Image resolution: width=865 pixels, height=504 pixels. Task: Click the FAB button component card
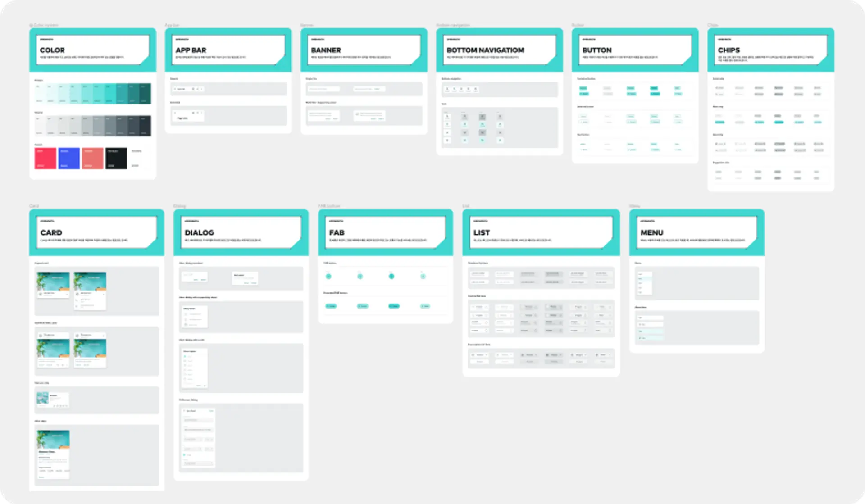(385, 264)
